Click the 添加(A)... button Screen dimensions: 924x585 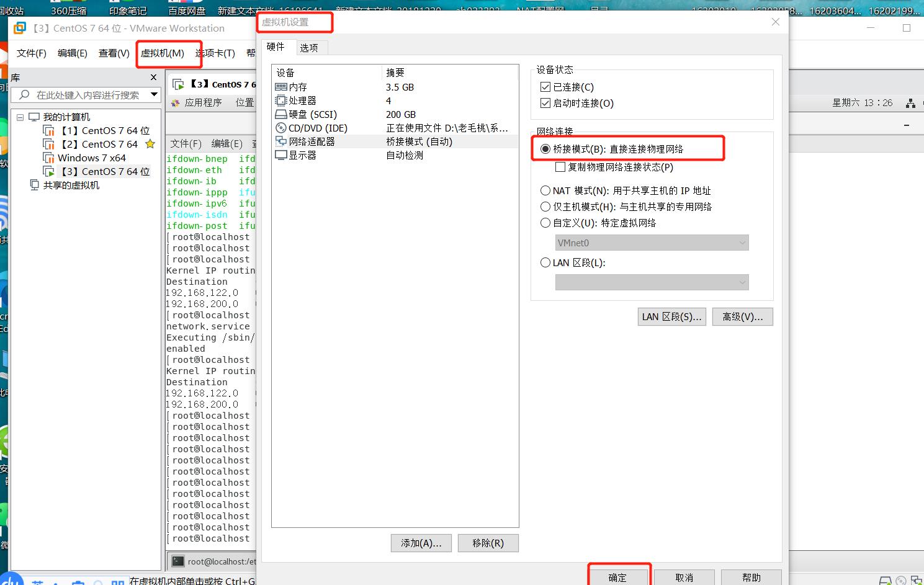pyautogui.click(x=421, y=543)
